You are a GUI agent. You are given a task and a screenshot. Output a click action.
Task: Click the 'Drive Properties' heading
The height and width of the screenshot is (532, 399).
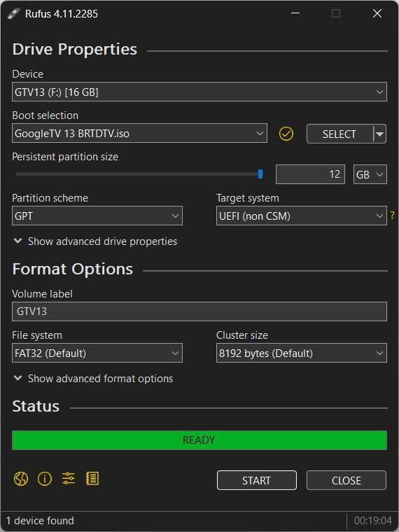coord(75,50)
